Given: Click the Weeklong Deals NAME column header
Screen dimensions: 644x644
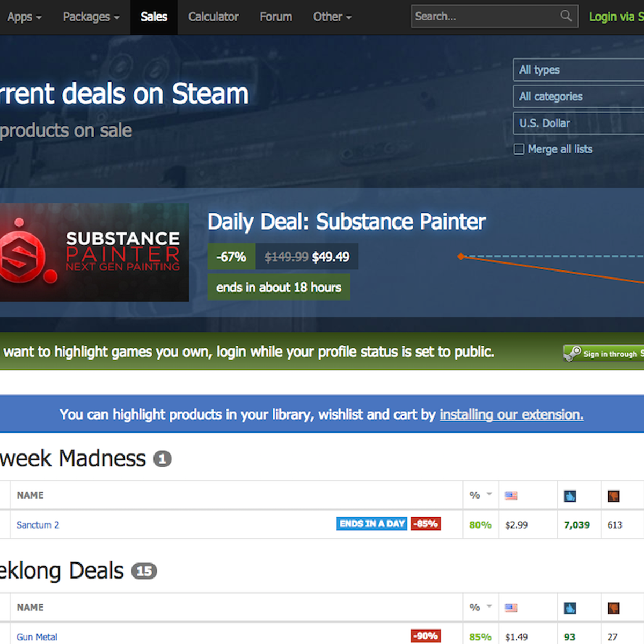Looking at the screenshot, I should coord(30,608).
